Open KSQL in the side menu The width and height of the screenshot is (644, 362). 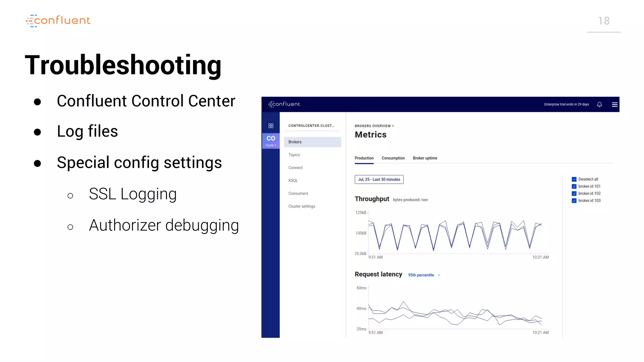[293, 181]
